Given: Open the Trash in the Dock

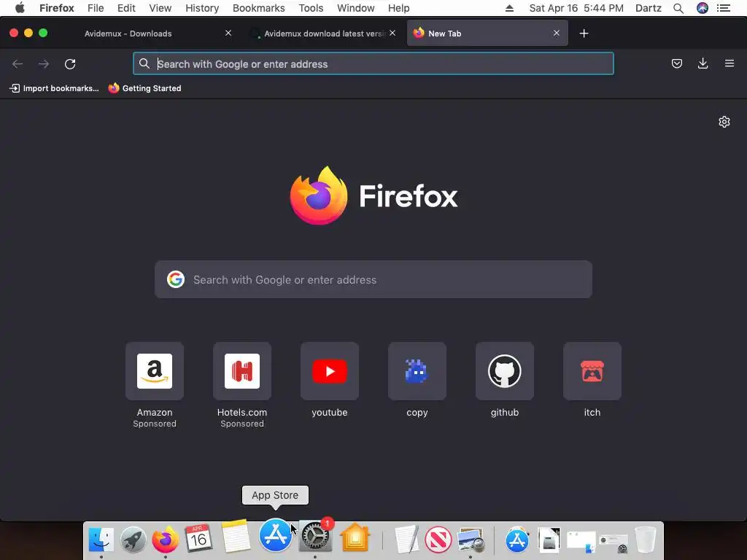Looking at the screenshot, I should pos(646,540).
